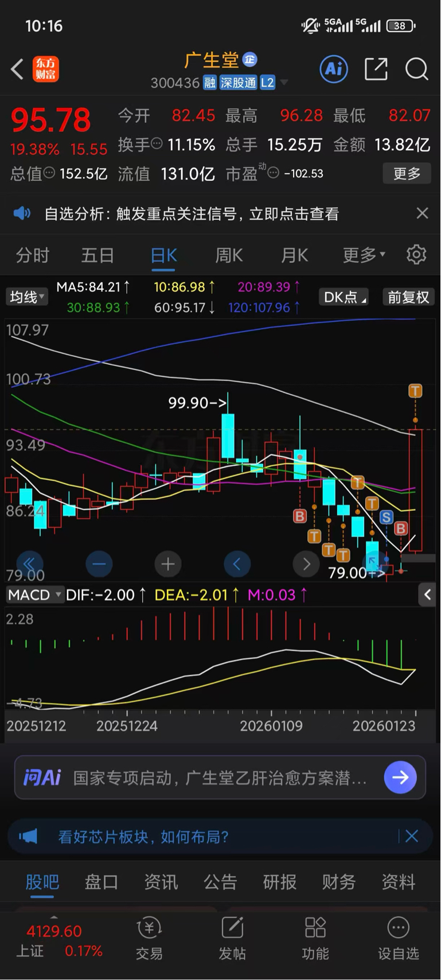
Task: Expand the stock code dropdown arrow
Action: (283, 83)
